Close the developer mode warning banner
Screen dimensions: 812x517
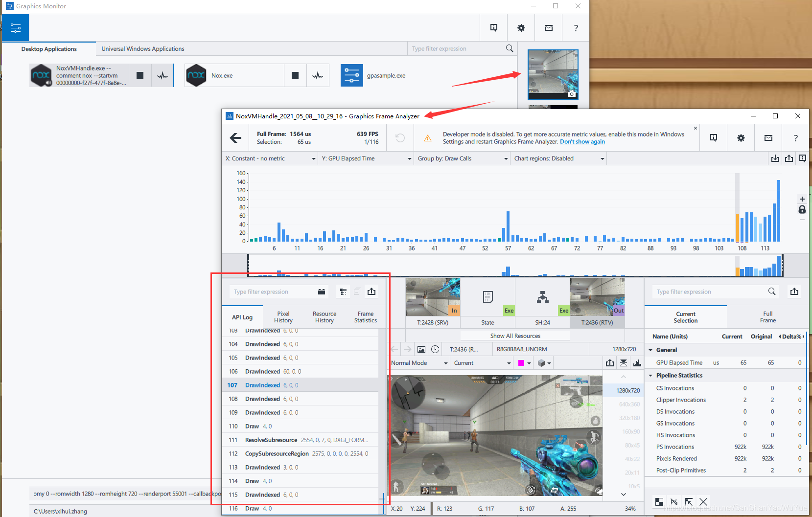click(696, 128)
